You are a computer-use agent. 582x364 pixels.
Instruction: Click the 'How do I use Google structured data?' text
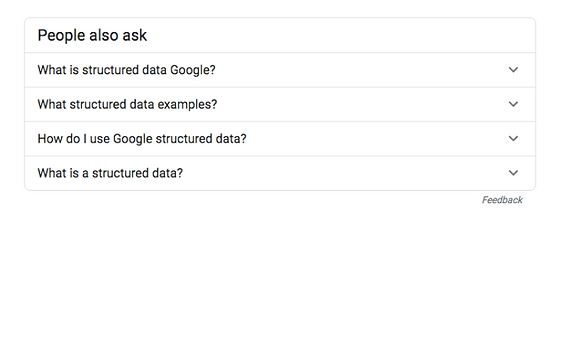pyautogui.click(x=142, y=139)
